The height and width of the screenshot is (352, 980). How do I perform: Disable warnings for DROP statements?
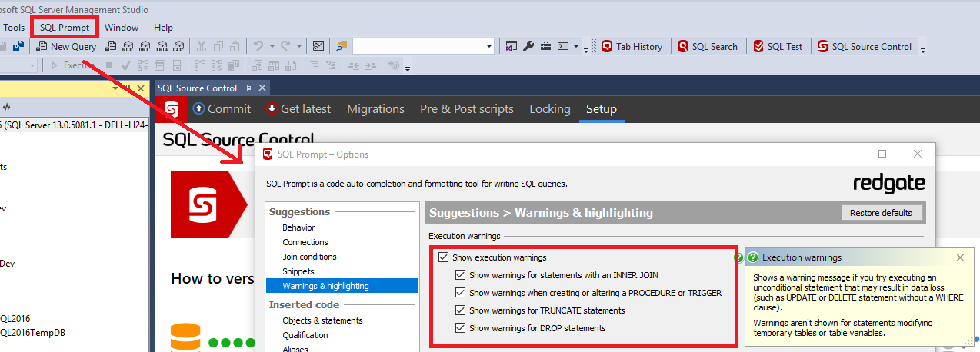tap(460, 328)
